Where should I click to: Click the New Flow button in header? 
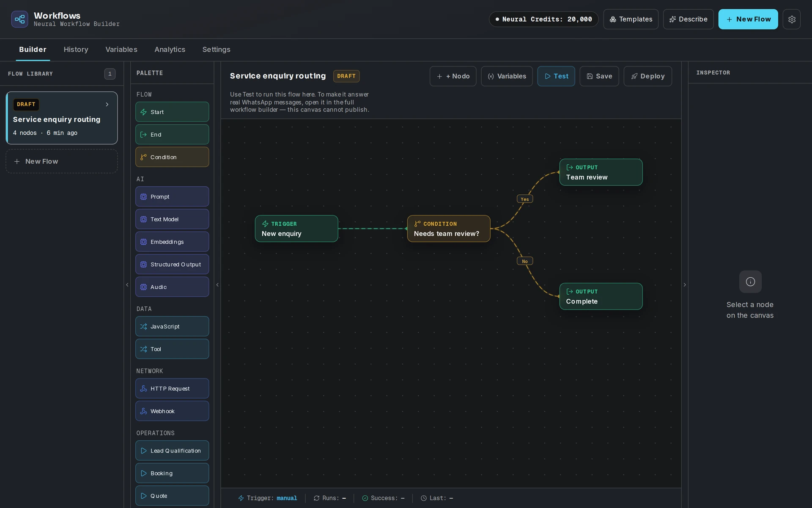pos(748,19)
